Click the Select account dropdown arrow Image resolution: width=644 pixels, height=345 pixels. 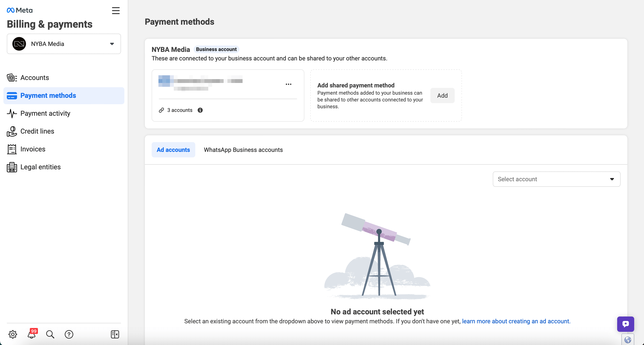tap(612, 179)
